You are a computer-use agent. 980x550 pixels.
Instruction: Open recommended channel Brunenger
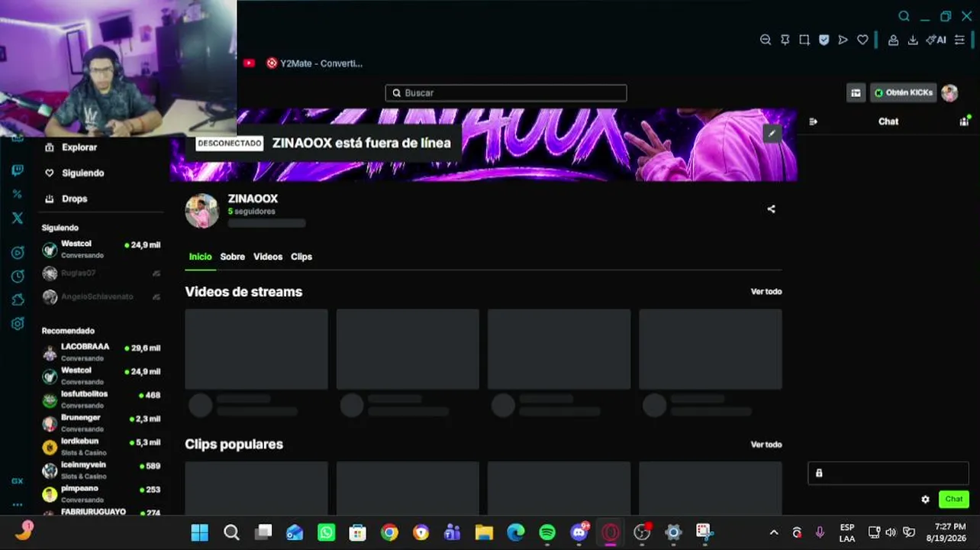coord(102,422)
